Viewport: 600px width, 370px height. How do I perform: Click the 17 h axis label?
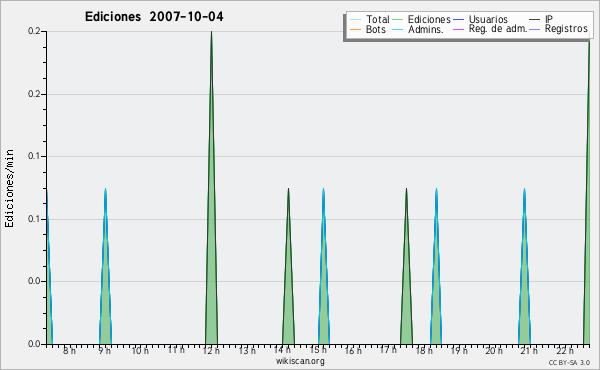pyautogui.click(x=388, y=350)
